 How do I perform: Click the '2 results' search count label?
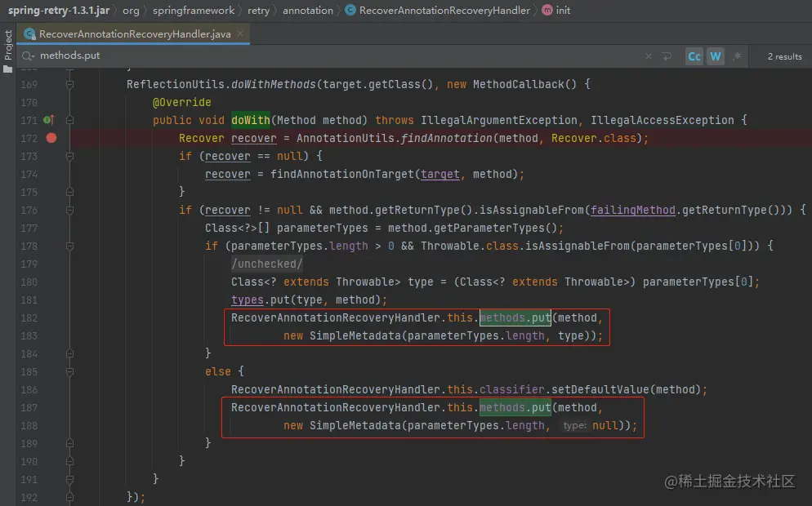click(784, 56)
